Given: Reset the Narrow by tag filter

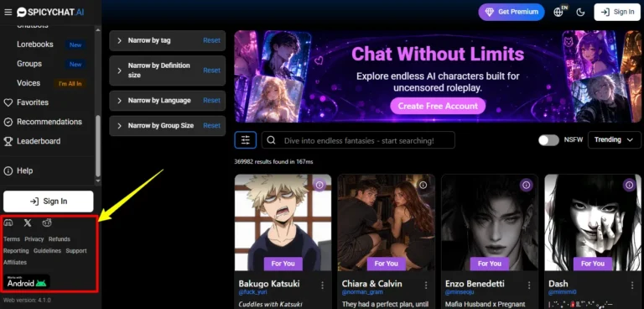Looking at the screenshot, I should [211, 40].
